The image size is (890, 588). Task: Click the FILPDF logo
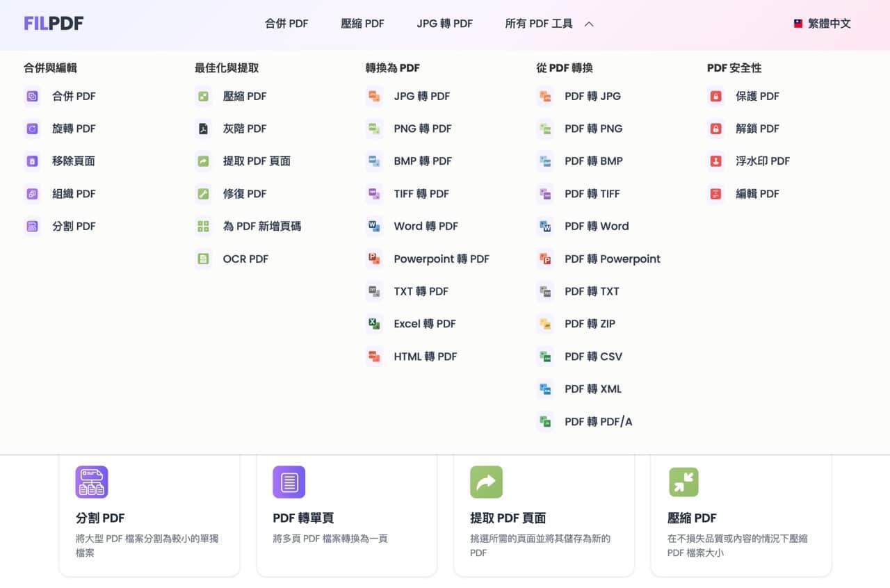click(54, 24)
